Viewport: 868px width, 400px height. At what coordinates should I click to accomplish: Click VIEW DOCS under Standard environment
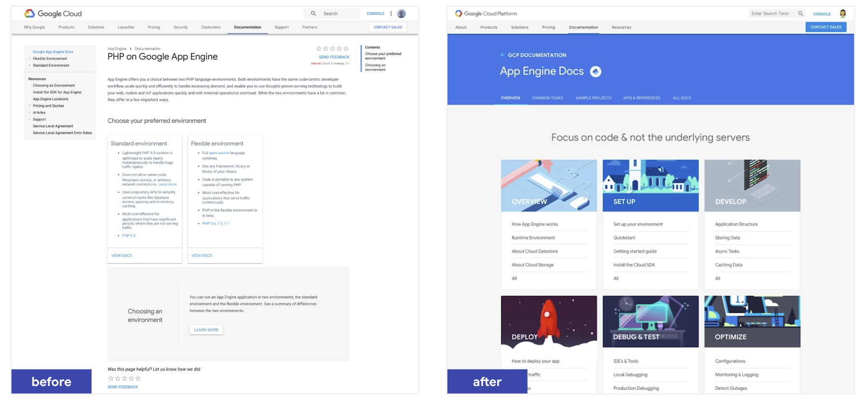pos(122,255)
